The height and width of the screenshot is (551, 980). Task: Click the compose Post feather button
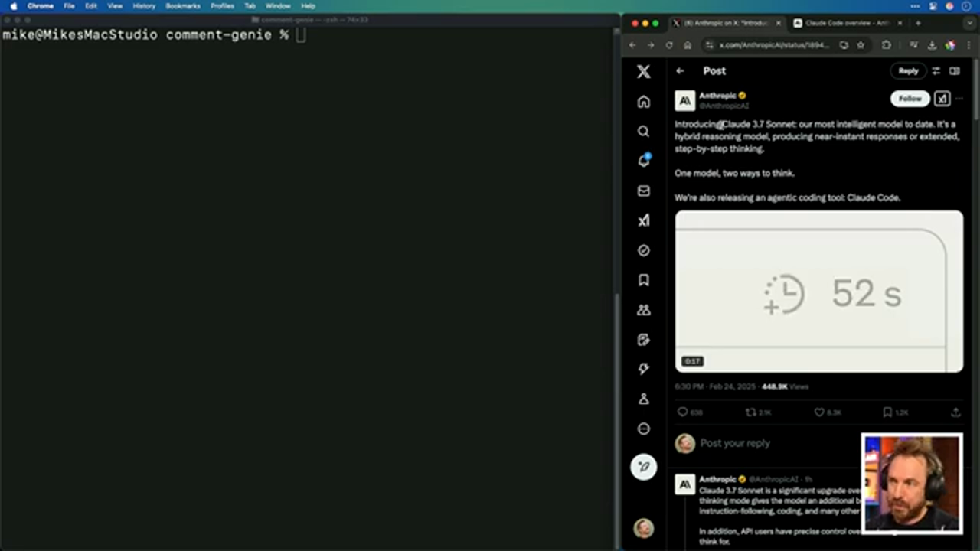644,467
